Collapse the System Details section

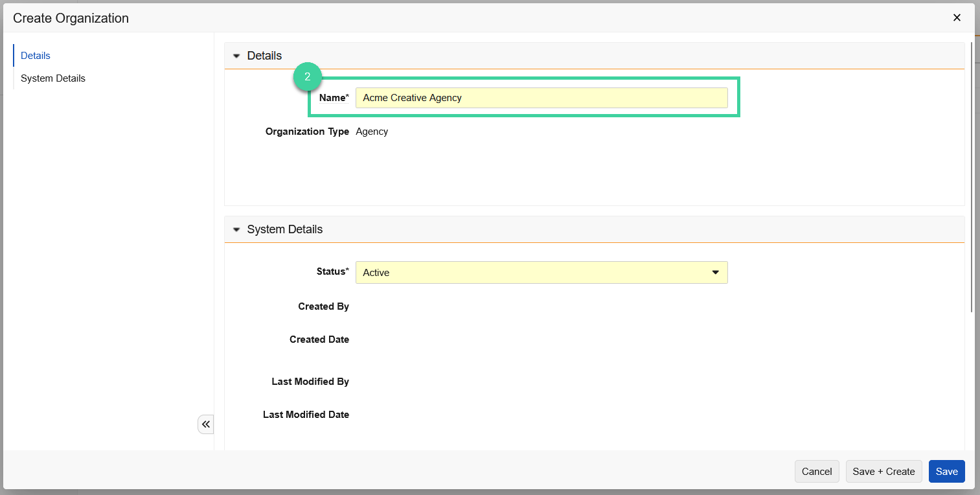236,229
